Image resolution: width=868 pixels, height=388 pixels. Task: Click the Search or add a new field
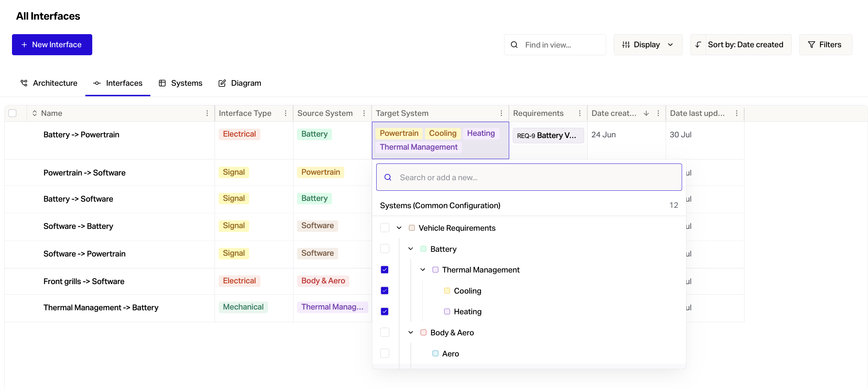[x=529, y=177]
